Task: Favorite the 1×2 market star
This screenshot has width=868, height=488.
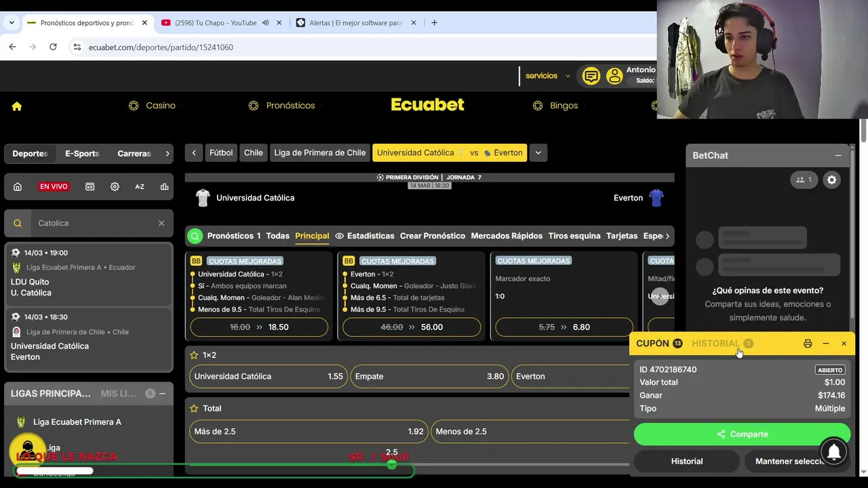Action: coord(194,355)
